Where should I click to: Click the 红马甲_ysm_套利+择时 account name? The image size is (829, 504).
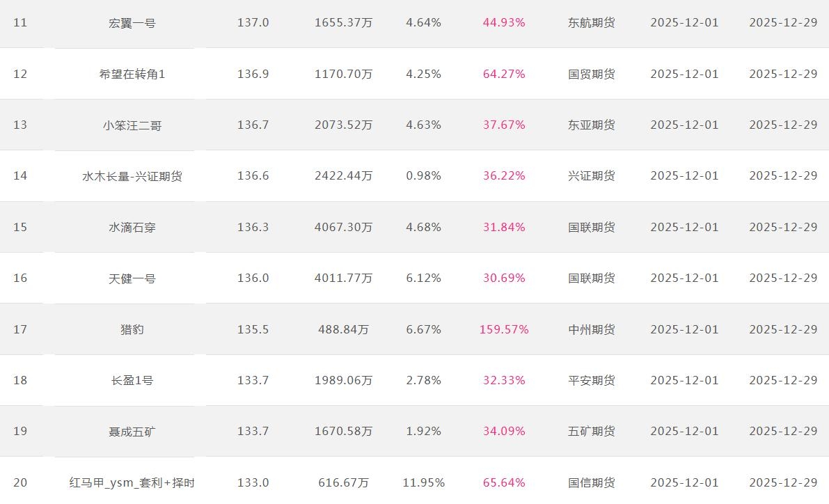click(x=132, y=482)
